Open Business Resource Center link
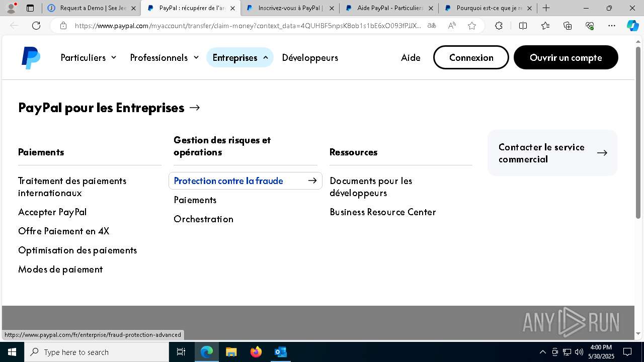Viewport: 644px width, 362px height. tap(383, 212)
